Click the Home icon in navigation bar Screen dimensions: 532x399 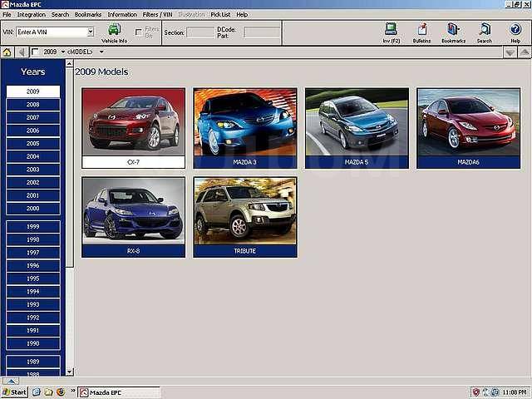click(7, 52)
